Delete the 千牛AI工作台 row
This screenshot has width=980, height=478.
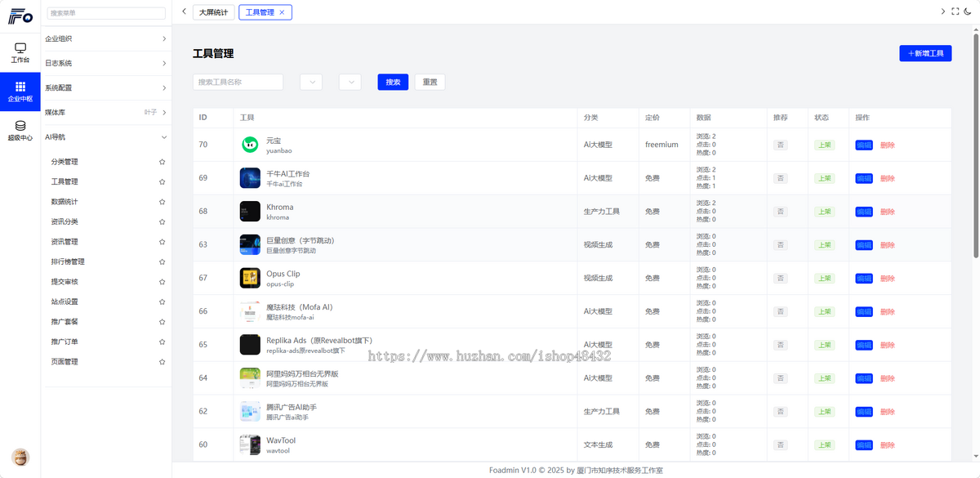click(888, 178)
